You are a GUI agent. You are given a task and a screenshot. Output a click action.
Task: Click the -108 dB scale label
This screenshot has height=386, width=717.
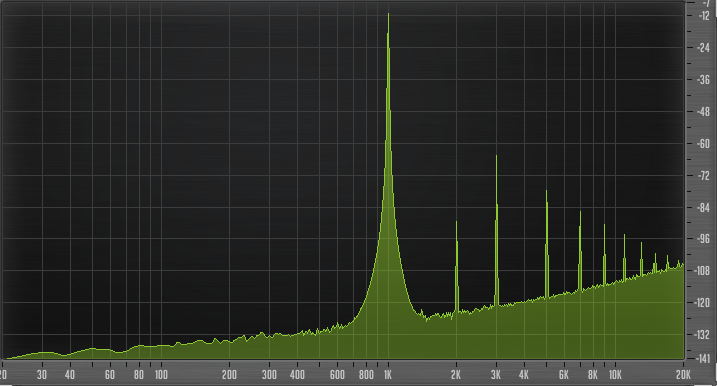pyautogui.click(x=702, y=271)
